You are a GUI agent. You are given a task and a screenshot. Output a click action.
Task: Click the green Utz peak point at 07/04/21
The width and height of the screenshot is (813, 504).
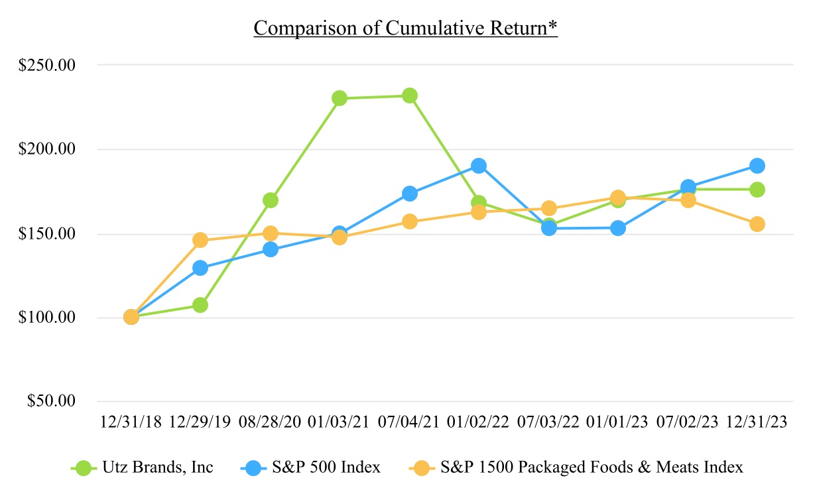click(410, 95)
